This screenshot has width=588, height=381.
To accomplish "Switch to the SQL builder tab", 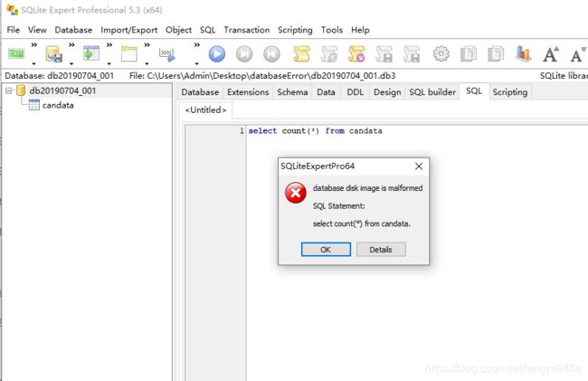I will (x=432, y=92).
